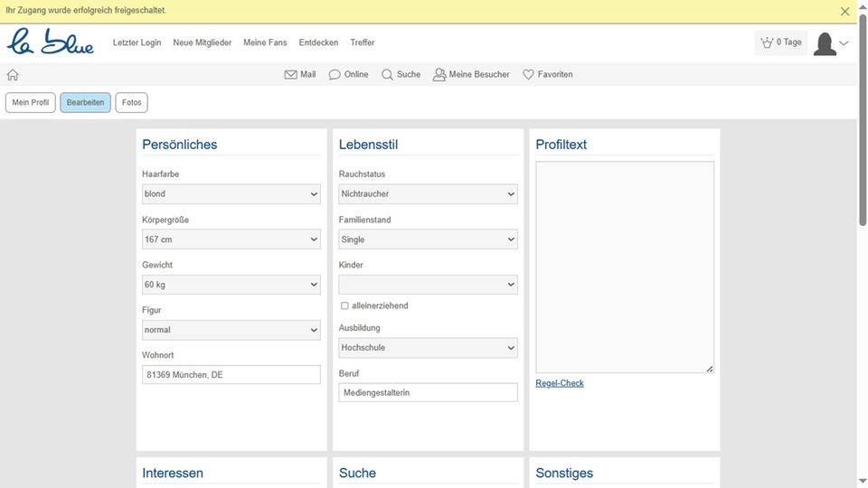Image resolution: width=868 pixels, height=488 pixels.
Task: Click into the Profiltext text area
Action: point(624,267)
